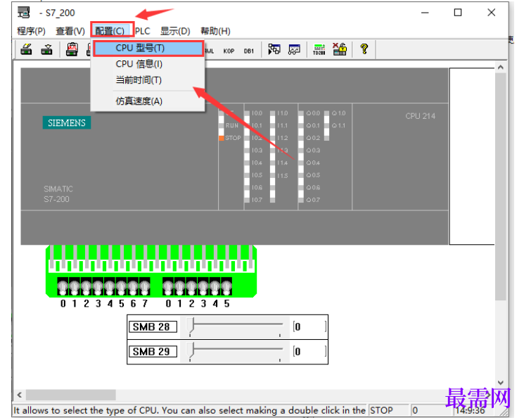The image size is (524, 420).
Task: Click the SIEMENS logo on the PLC
Action: pos(67,122)
